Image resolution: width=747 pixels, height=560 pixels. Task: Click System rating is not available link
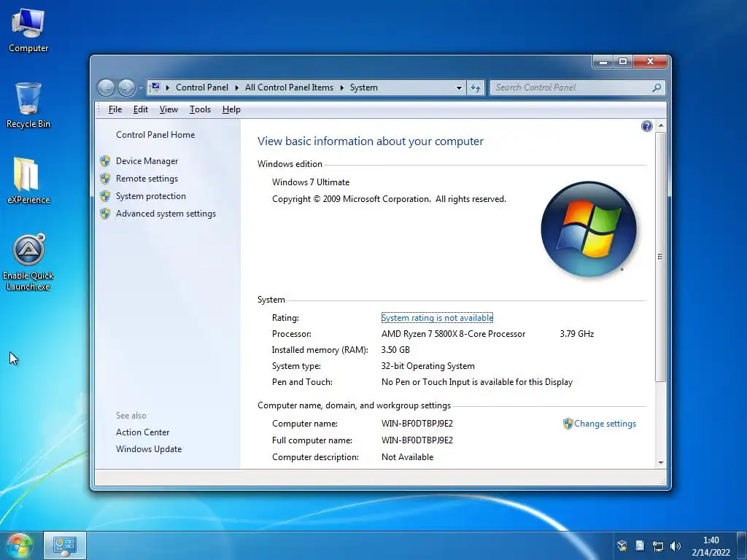tap(437, 318)
